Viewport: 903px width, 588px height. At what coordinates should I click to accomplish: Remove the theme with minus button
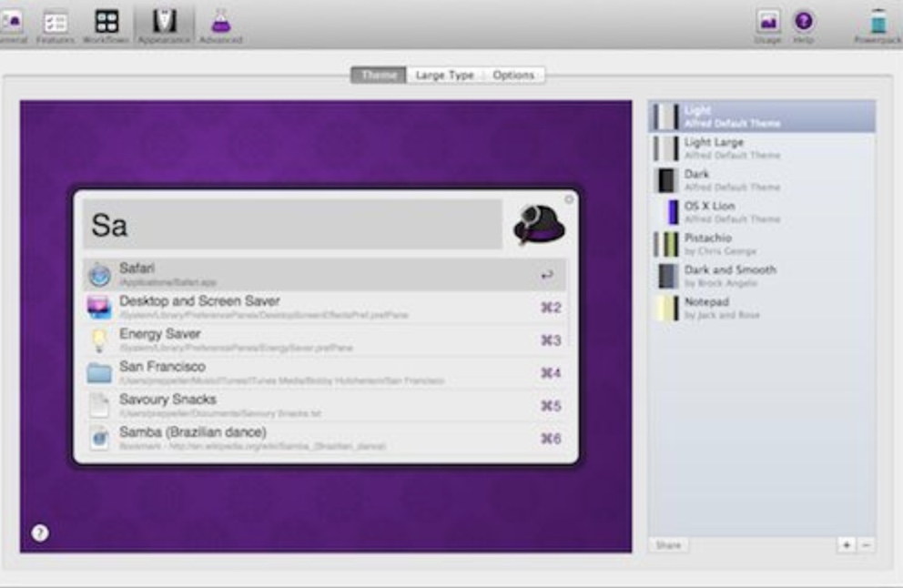tap(866, 545)
